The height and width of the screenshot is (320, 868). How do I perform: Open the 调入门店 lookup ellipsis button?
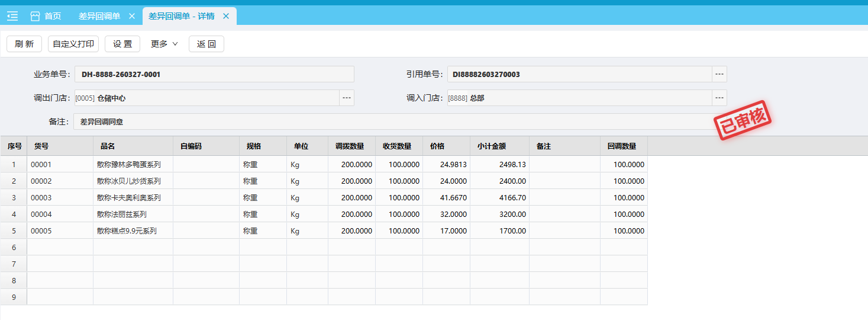pyautogui.click(x=719, y=98)
